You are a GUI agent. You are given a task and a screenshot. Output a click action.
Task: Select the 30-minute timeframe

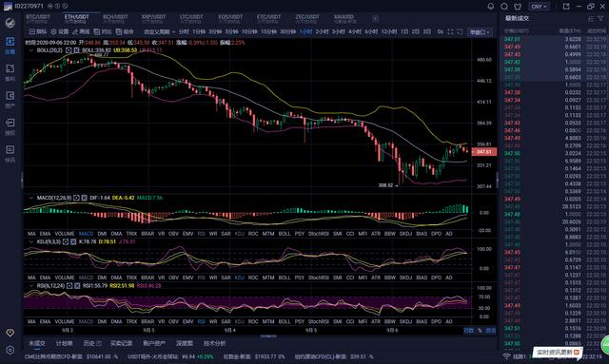(287, 31)
